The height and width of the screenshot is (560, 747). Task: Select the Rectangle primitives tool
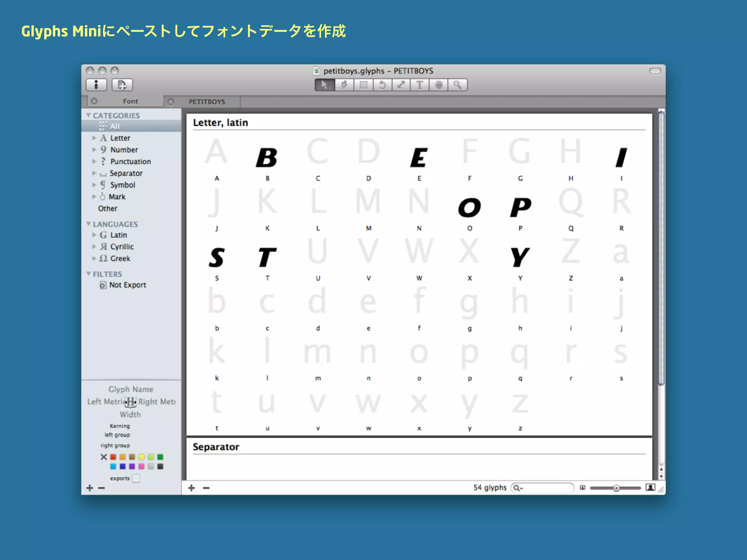363,85
